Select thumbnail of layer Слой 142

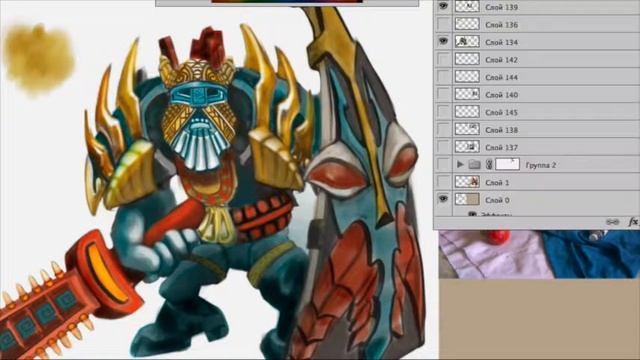point(467,59)
